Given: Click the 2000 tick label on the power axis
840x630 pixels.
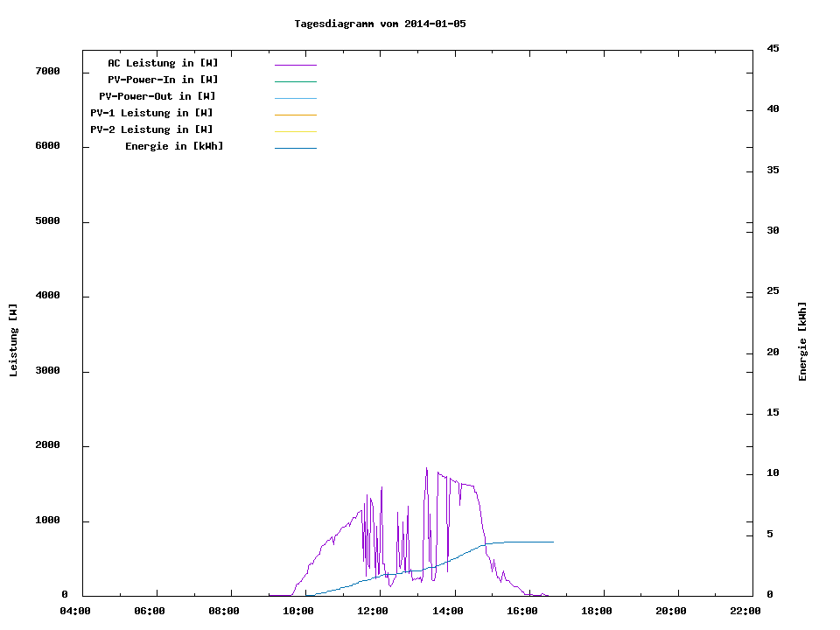Looking at the screenshot, I should coord(47,445).
